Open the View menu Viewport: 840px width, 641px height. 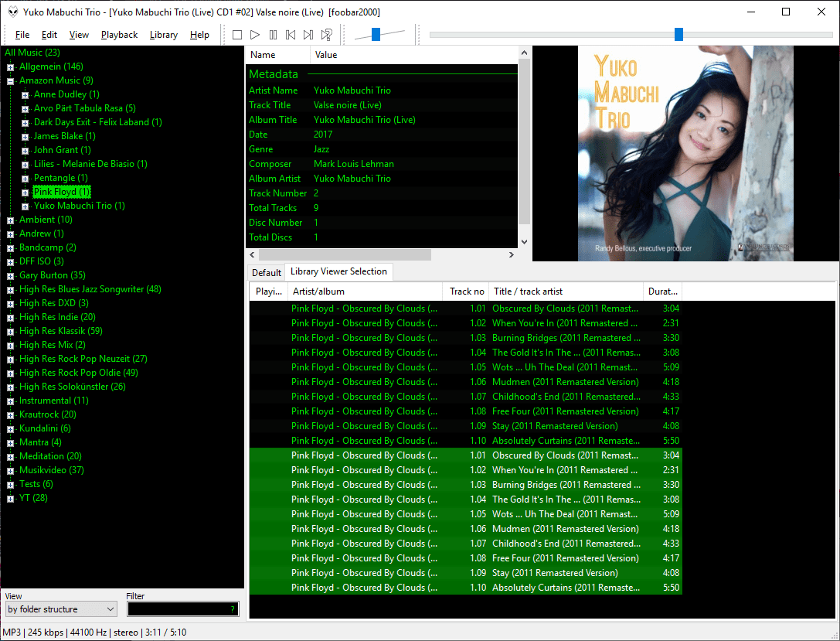(79, 35)
